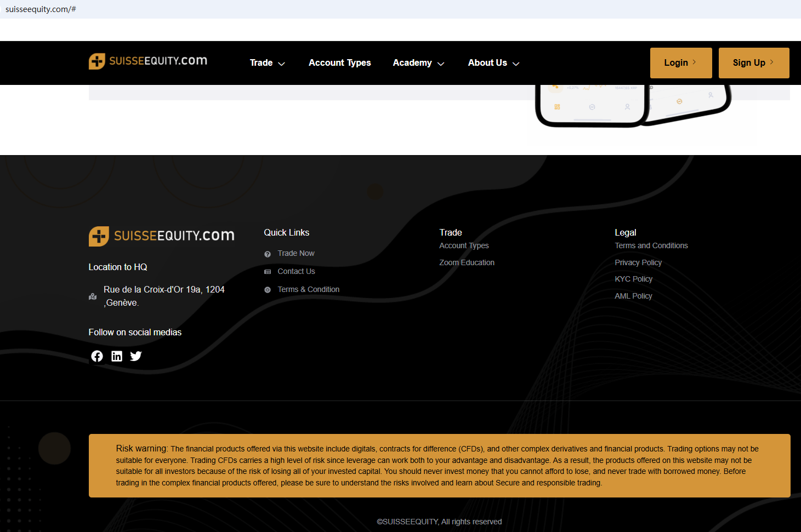Viewport: 801px width, 532px height.
Task: Open the KYC Policy link
Action: tap(634, 279)
